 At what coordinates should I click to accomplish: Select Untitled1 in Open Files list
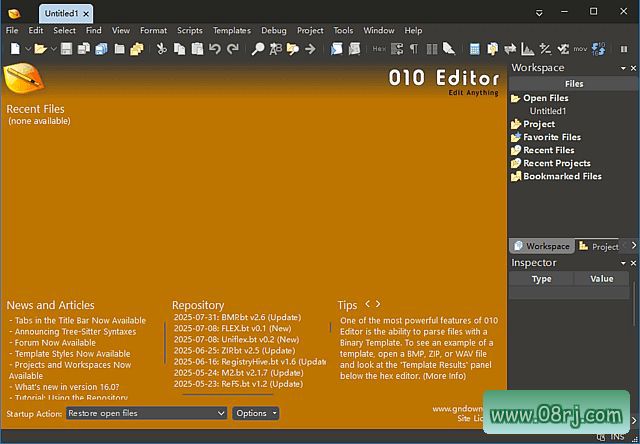tap(549, 111)
